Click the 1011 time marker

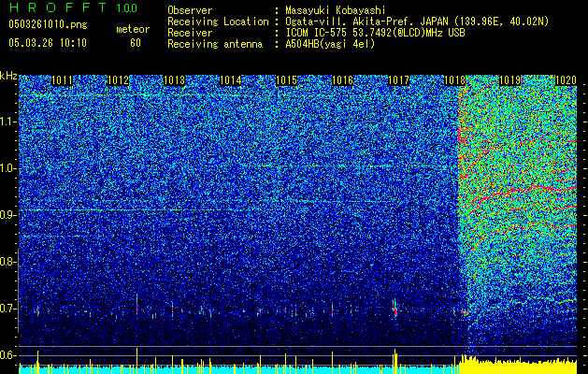63,80
